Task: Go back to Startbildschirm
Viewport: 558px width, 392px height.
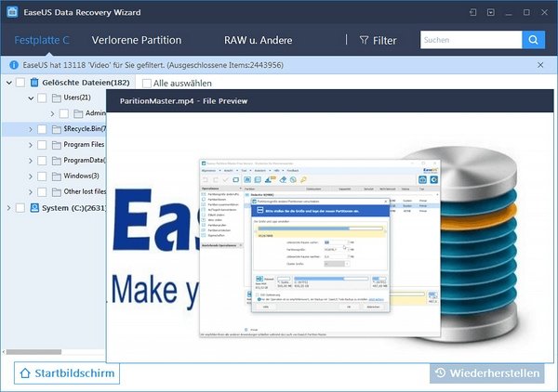Action: point(67,372)
